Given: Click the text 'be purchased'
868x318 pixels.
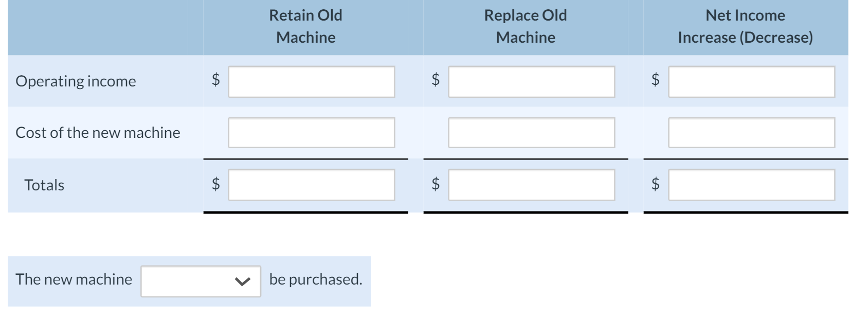Looking at the screenshot, I should 316,280.
